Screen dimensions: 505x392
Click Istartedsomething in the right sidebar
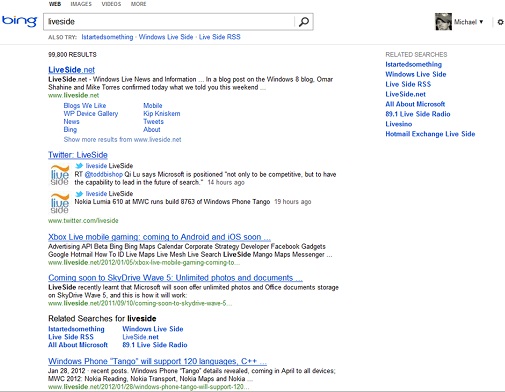click(x=414, y=64)
